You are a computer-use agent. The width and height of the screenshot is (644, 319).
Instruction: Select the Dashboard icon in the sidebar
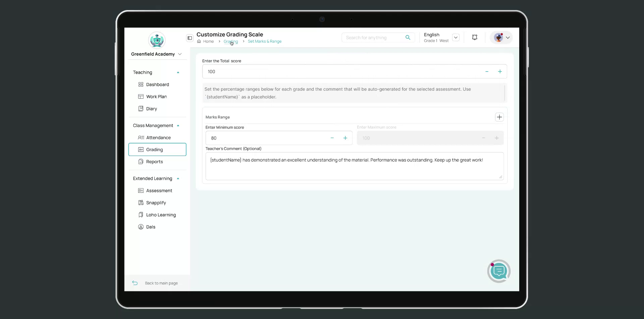(x=141, y=84)
